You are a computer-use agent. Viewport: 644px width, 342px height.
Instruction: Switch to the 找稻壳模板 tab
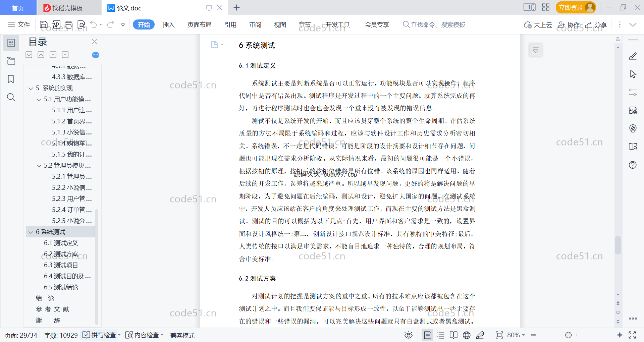(69, 8)
